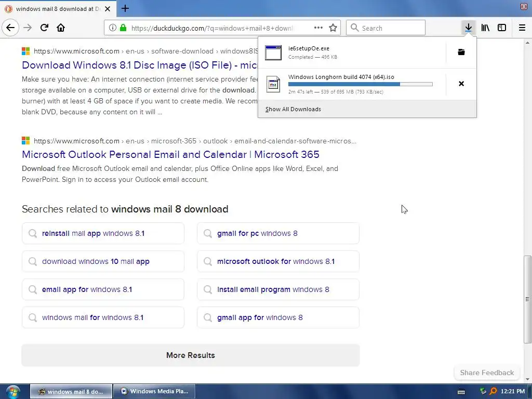This screenshot has height=399, width=532.
Task: Click the Search box in toolbar
Action: 386,28
